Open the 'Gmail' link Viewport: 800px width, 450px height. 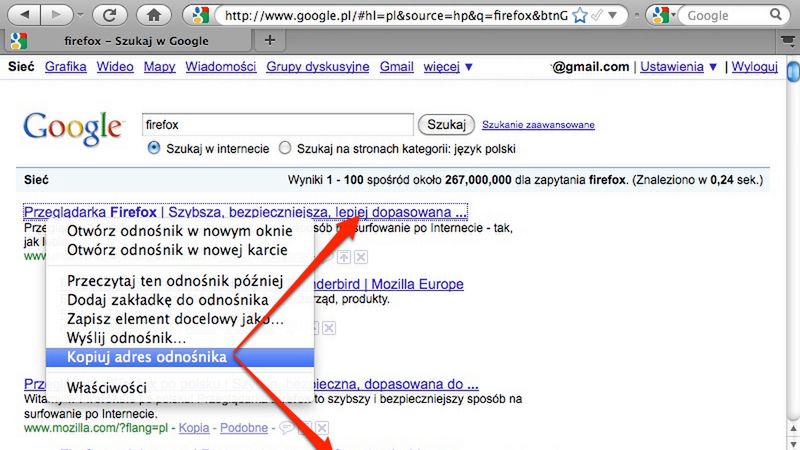pyautogui.click(x=396, y=67)
